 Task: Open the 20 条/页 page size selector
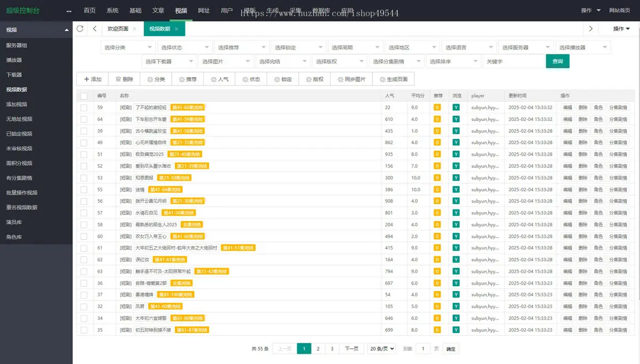click(381, 349)
